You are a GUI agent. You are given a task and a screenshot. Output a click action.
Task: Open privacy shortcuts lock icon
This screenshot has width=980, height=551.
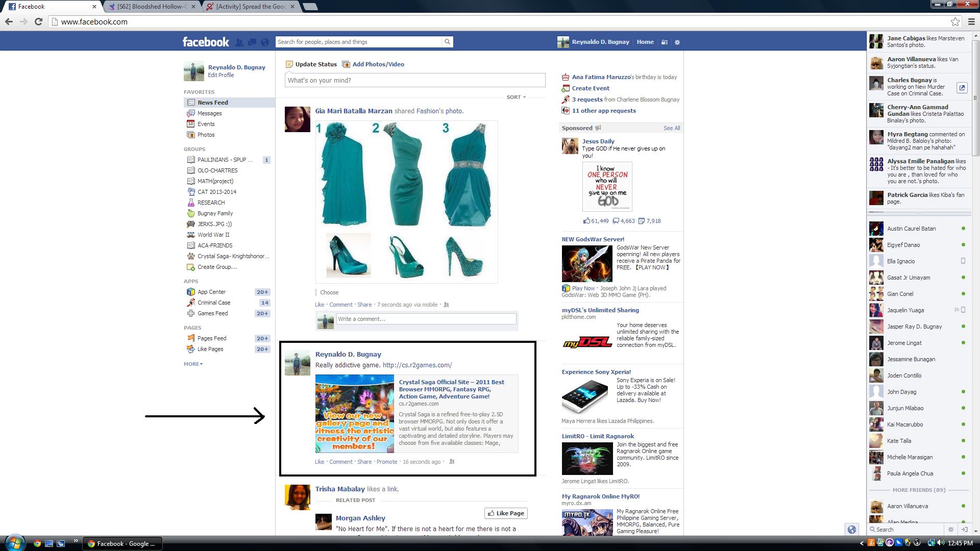(x=665, y=42)
